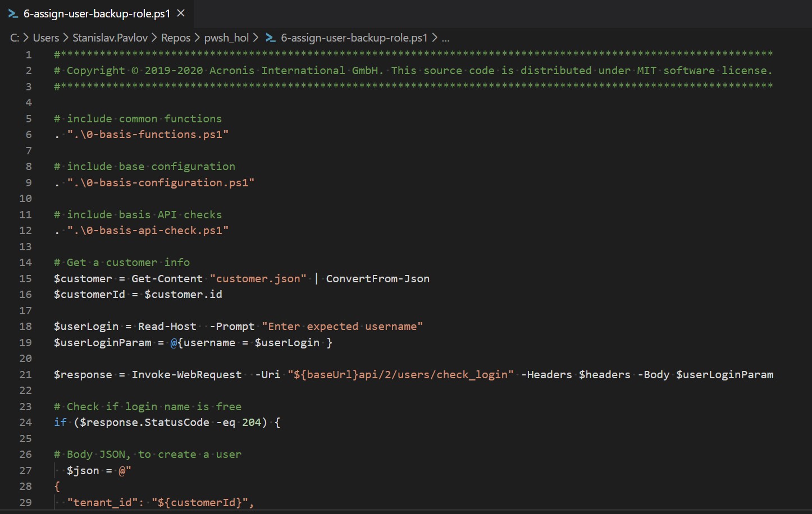Click the if keyword on line 24
Image resolution: width=812 pixels, height=514 pixels.
(x=60, y=422)
